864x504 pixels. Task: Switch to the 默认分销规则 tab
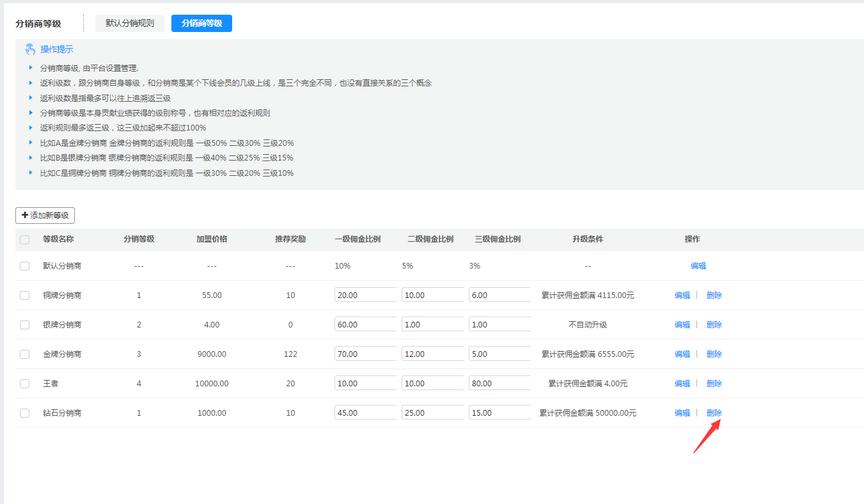pos(130,24)
